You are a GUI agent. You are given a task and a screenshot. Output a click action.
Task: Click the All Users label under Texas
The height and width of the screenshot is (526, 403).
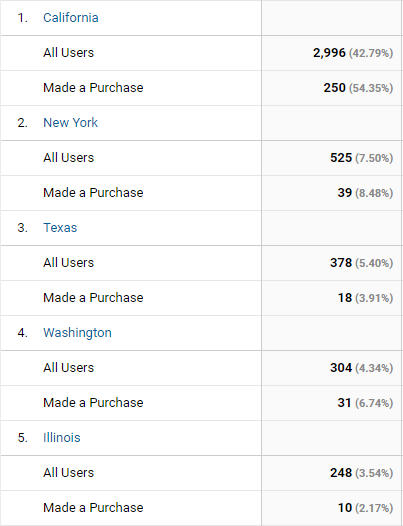[x=68, y=263]
